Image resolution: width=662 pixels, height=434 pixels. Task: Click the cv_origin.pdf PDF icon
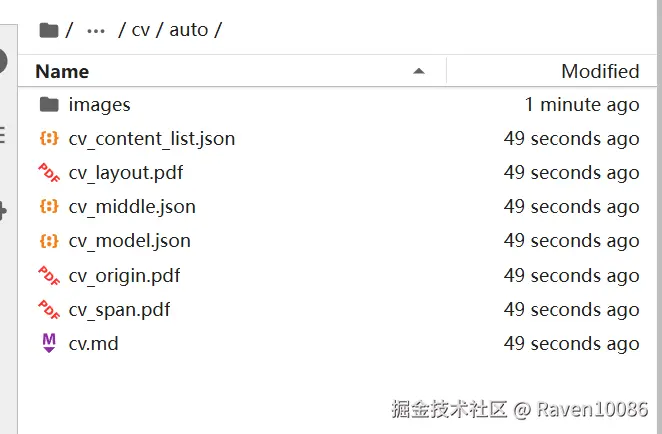[x=49, y=275]
